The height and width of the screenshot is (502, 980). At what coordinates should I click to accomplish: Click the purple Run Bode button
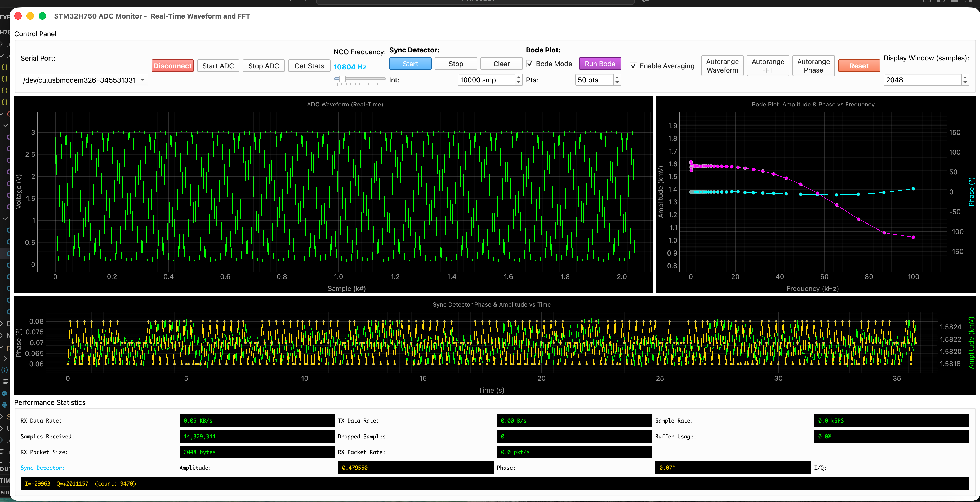tap(600, 64)
